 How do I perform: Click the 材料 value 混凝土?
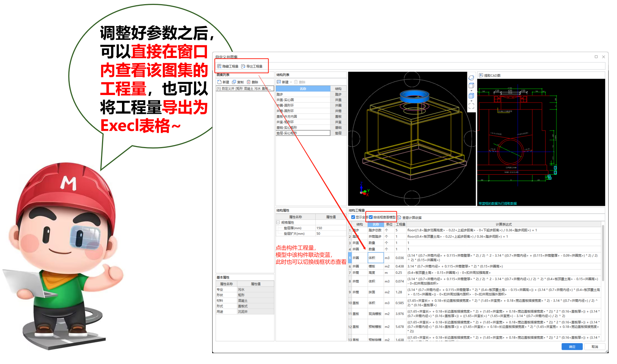255,301
